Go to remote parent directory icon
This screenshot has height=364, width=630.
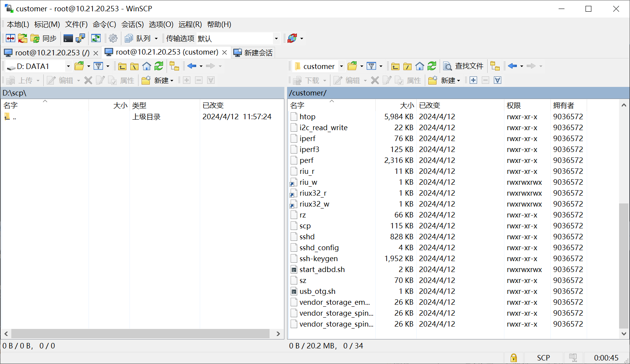click(x=395, y=66)
